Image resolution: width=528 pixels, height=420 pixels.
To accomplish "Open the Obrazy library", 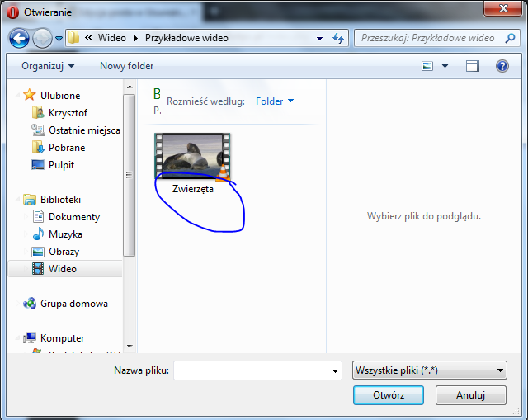I will tap(64, 252).
